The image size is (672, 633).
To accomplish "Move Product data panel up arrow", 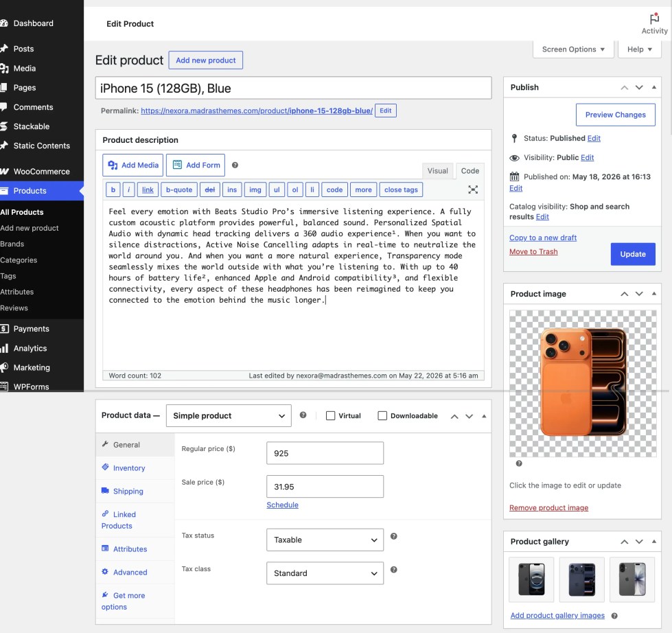I will tap(454, 416).
